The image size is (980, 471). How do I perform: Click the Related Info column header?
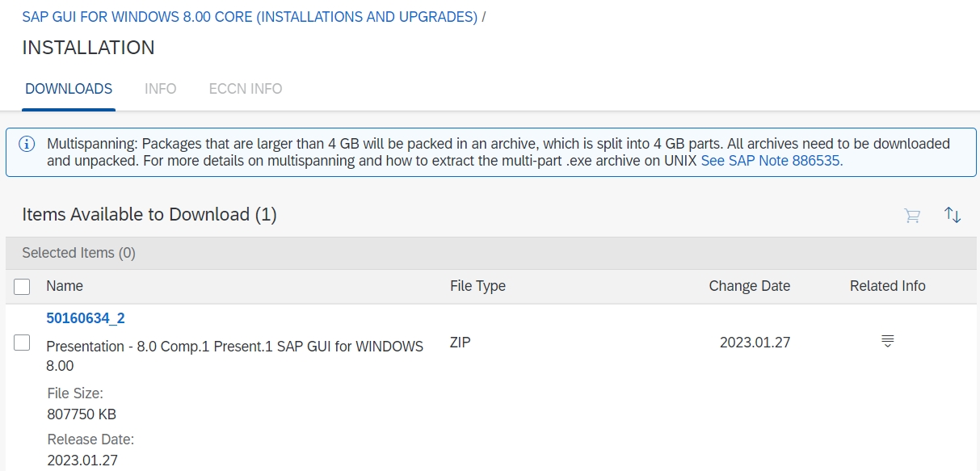click(x=887, y=286)
